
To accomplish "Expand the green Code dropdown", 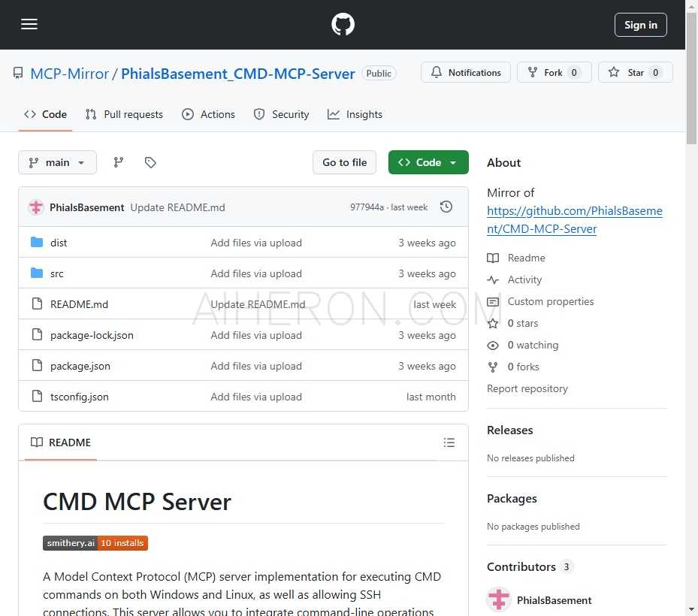I will pyautogui.click(x=428, y=162).
